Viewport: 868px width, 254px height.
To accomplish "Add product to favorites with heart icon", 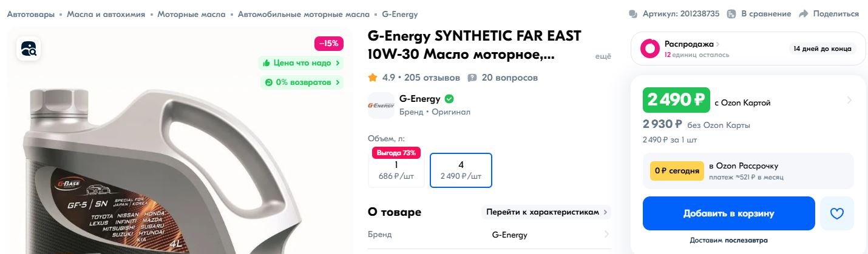I will 837,213.
